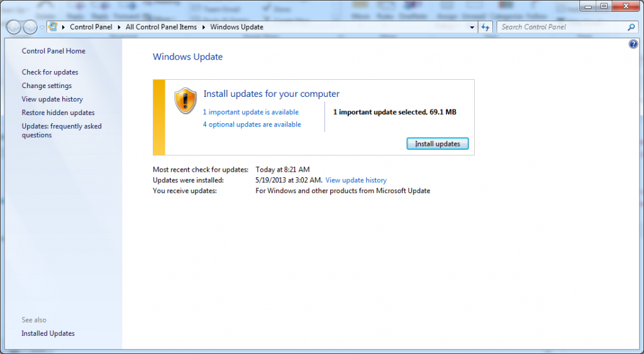Select the Control Panel breadcrumb
The height and width of the screenshot is (354, 644).
pos(92,27)
